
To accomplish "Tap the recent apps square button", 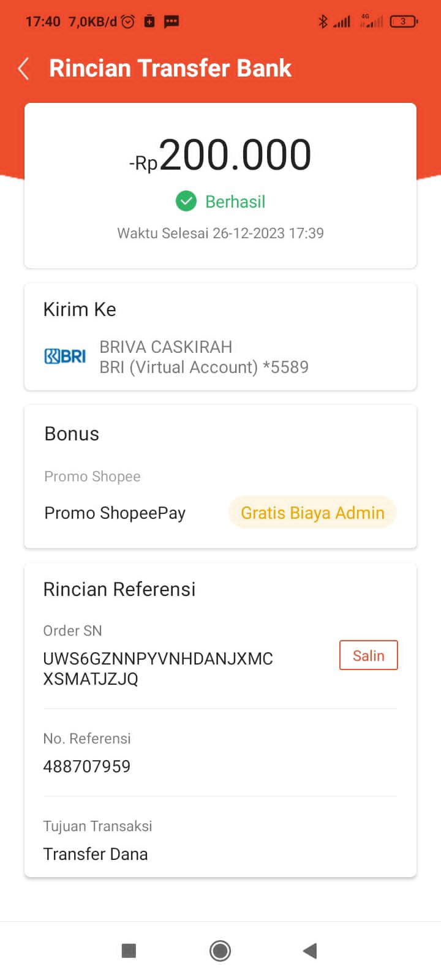I will click(129, 950).
